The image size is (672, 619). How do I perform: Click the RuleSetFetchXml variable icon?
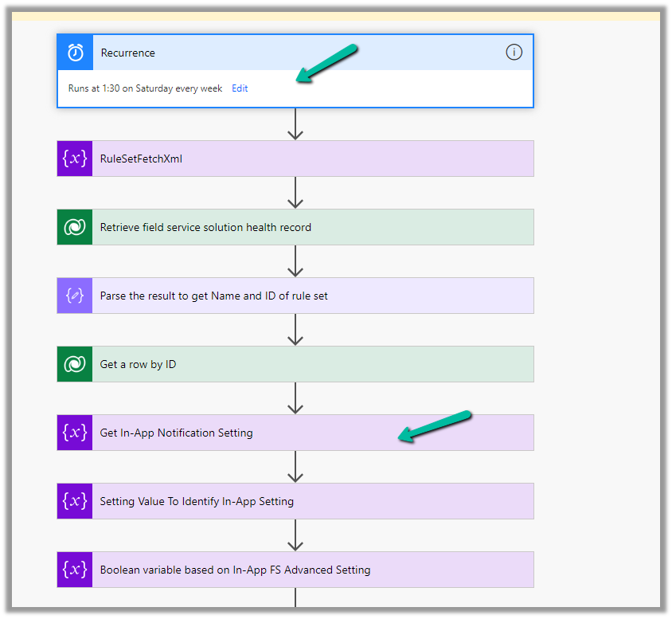75,159
